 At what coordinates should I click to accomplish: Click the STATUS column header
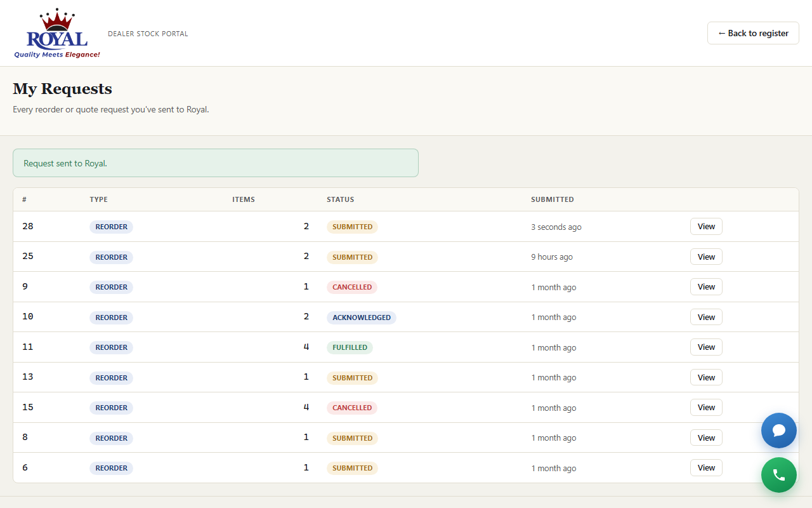click(x=341, y=199)
